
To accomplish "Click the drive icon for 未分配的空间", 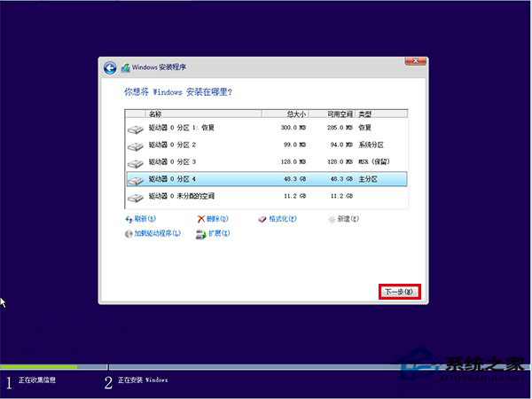I will coord(136,198).
